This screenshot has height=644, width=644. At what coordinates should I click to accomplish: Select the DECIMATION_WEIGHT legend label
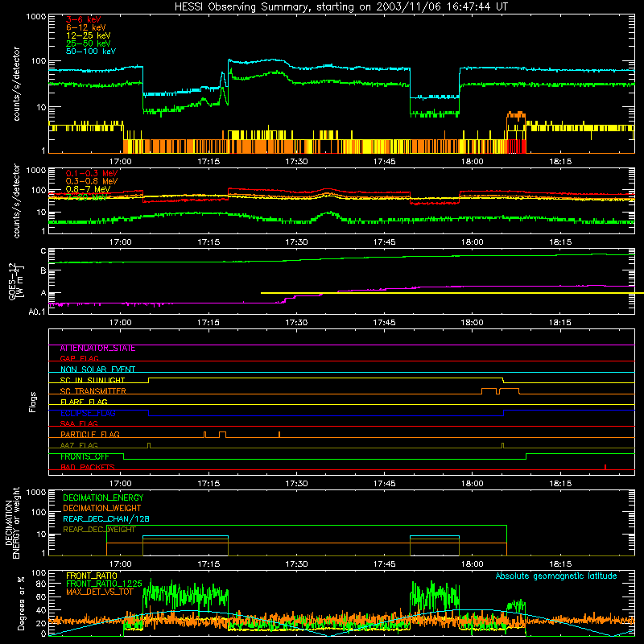tap(102, 509)
